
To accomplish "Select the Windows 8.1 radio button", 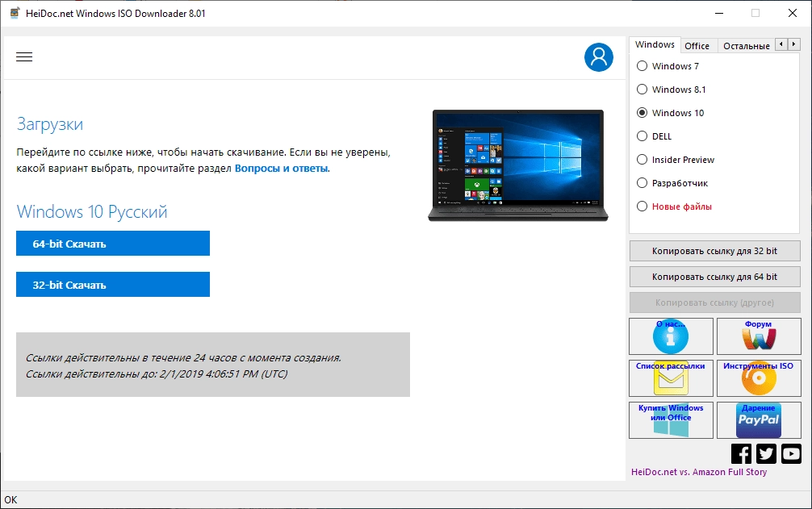I will [x=642, y=89].
